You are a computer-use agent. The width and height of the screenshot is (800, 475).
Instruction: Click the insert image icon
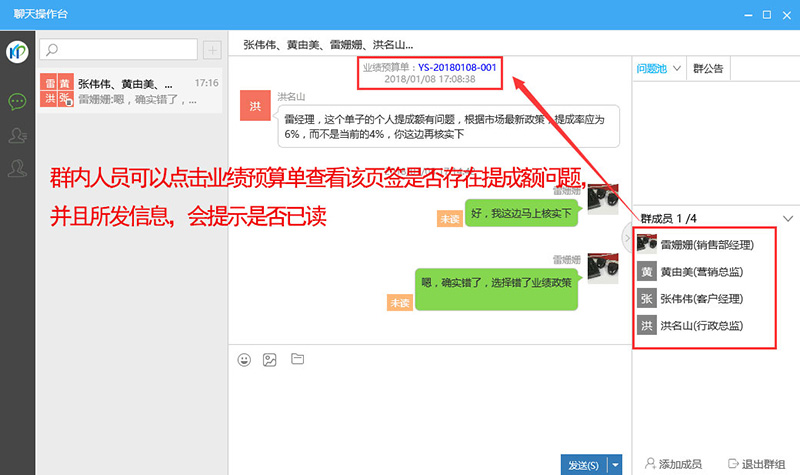269,360
